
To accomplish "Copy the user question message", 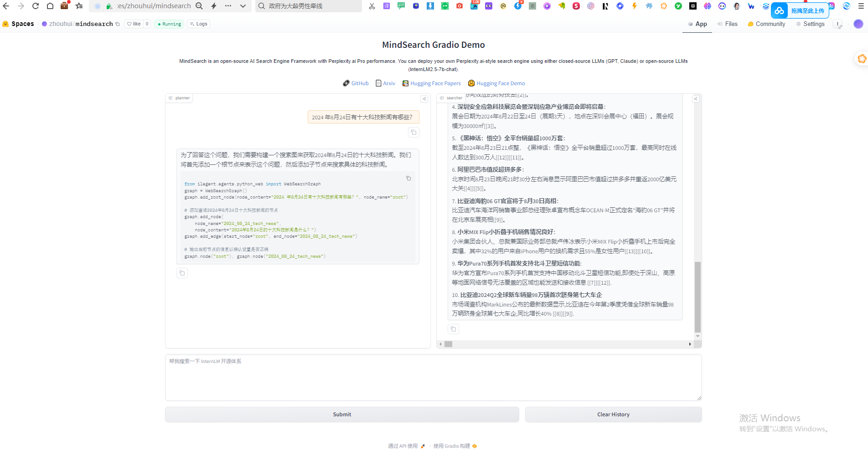I will (413, 132).
